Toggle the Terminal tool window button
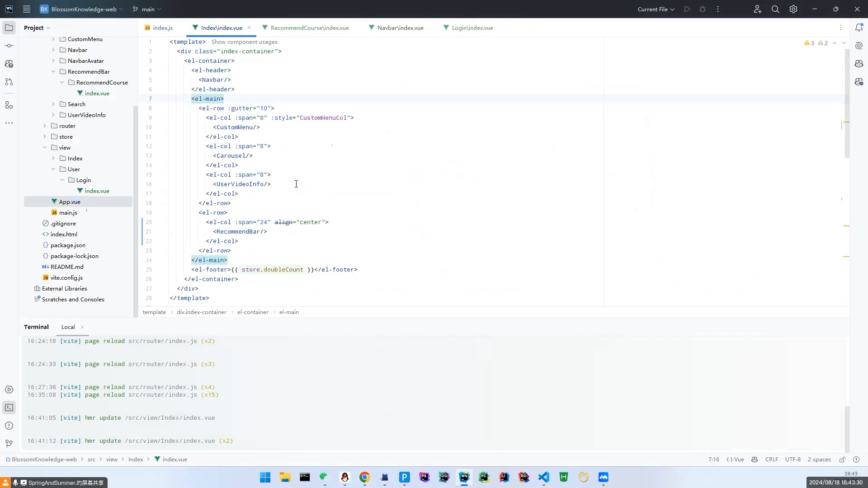868x488 pixels. pyautogui.click(x=9, y=408)
